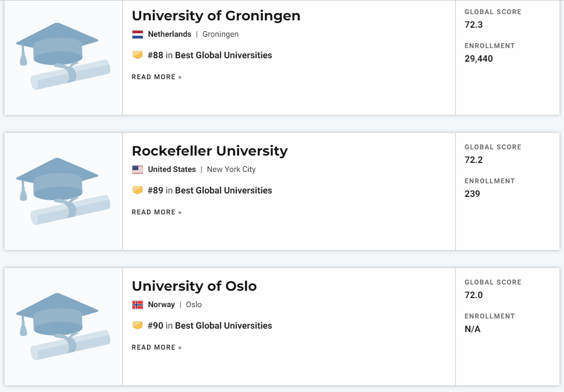The width and height of the screenshot is (564, 392).
Task: Click the yellow ranking badge beside #88
Action: pyautogui.click(x=138, y=55)
